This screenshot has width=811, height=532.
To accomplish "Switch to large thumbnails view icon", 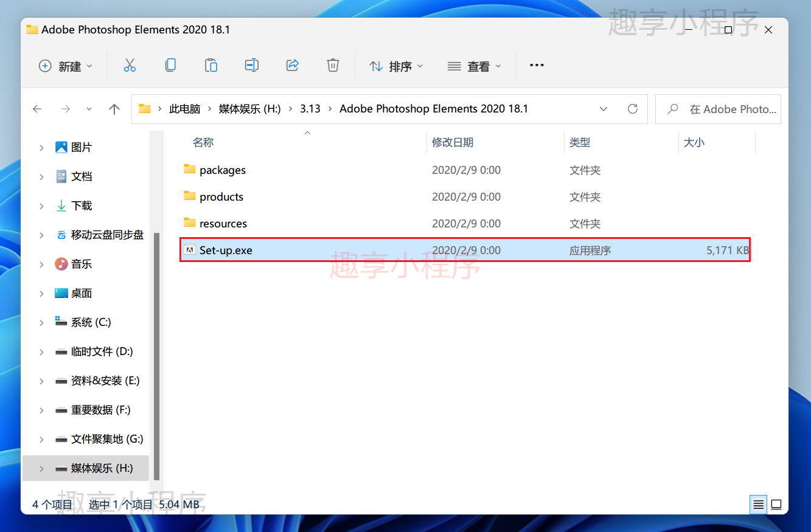I will (x=776, y=504).
